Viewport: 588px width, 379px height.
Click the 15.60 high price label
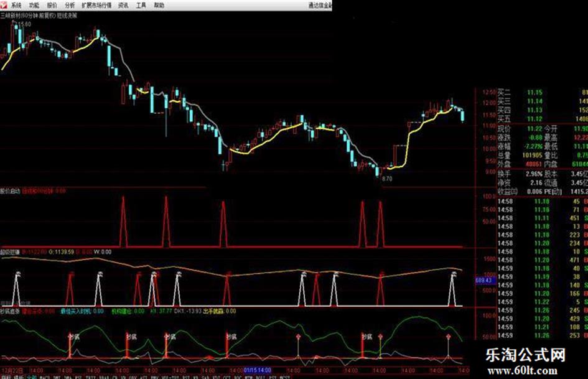(24, 24)
